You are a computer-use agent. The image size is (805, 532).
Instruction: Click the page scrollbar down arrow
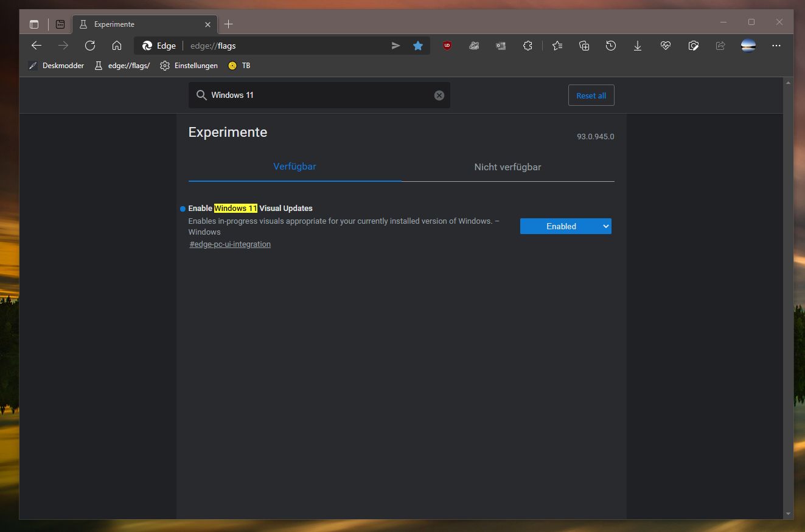(789, 514)
